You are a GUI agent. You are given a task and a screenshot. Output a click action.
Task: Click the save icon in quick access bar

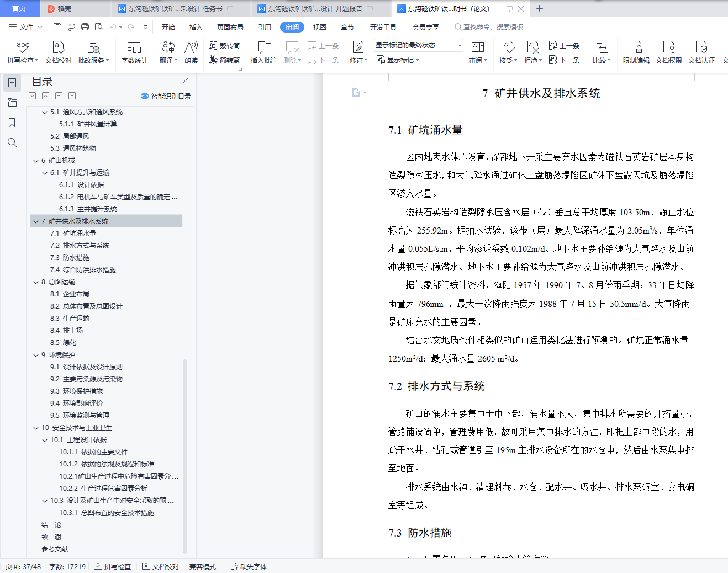[57, 27]
